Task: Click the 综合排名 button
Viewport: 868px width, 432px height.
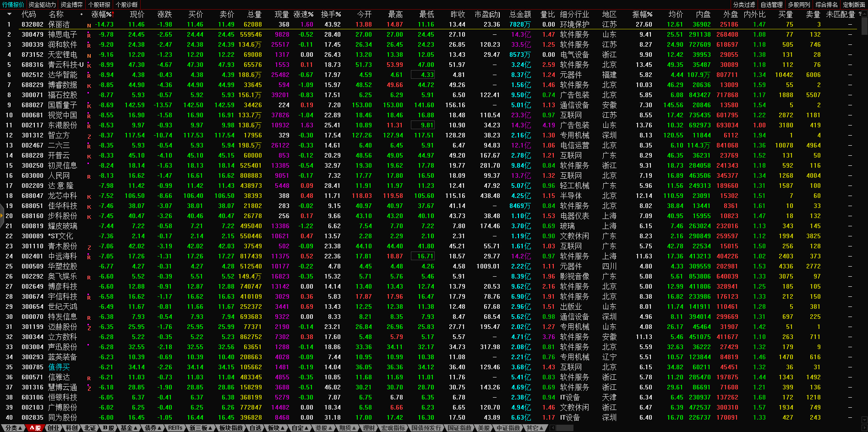Action: (826, 5)
